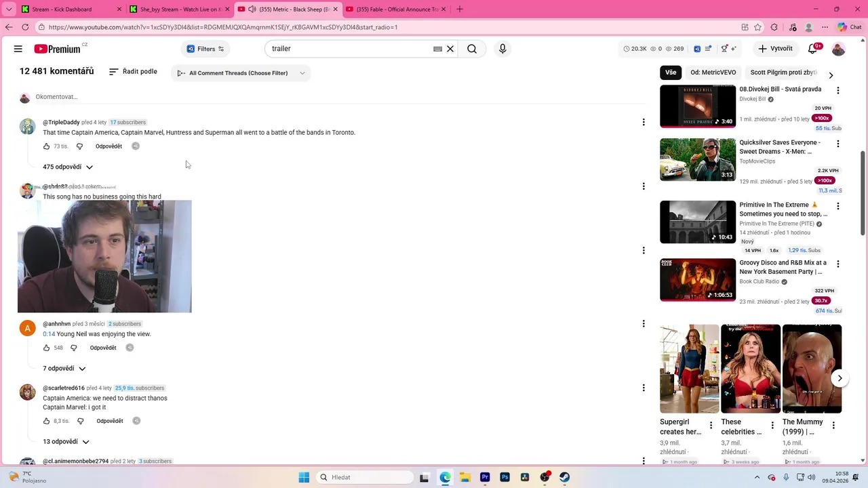Open the Filters dropdown near the logo
Screen dimensions: 868x488
(x=205, y=49)
